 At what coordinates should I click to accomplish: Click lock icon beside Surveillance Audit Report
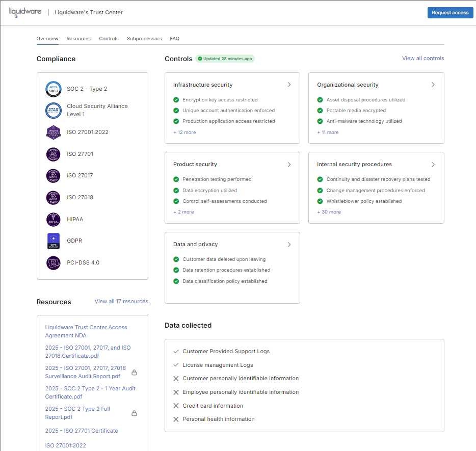(x=134, y=373)
